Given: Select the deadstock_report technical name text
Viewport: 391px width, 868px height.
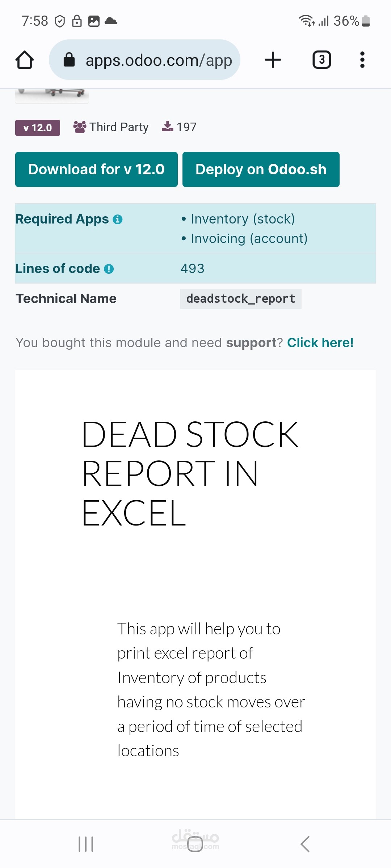Looking at the screenshot, I should pyautogui.click(x=240, y=298).
